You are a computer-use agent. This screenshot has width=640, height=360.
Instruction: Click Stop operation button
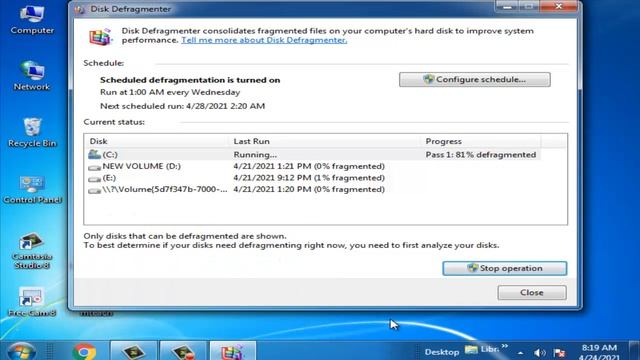click(505, 268)
